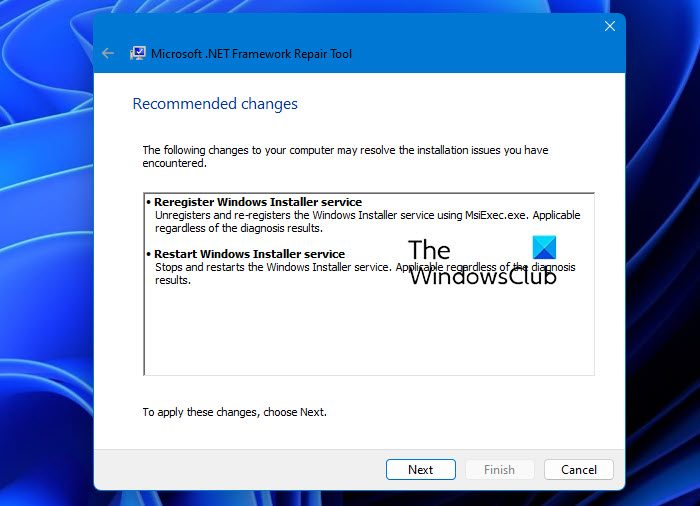Viewport: 700px width, 506px height.
Task: Click the "Stops and restarts" description text
Action: pos(365,273)
